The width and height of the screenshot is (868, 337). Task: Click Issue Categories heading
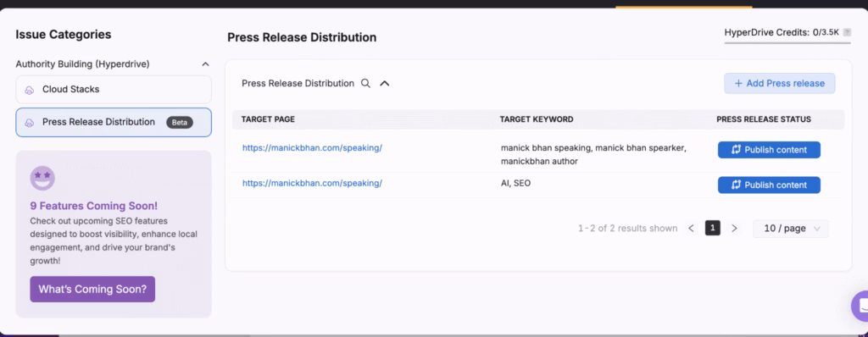63,35
